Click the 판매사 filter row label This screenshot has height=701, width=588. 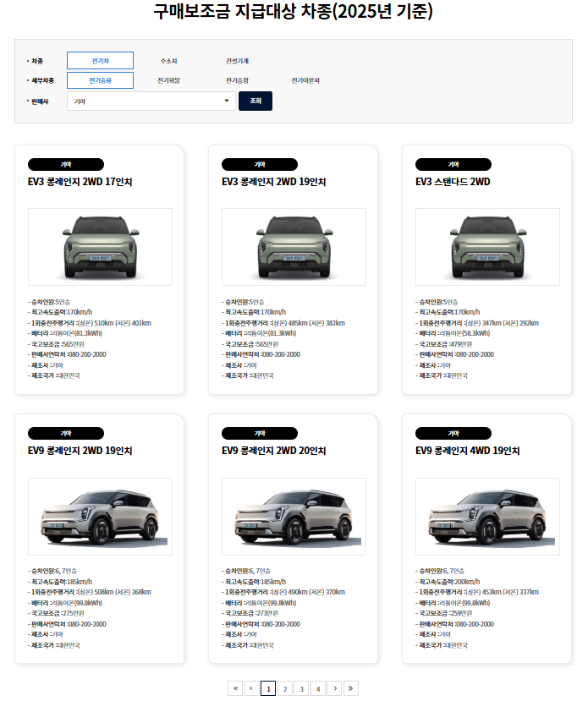(40, 101)
